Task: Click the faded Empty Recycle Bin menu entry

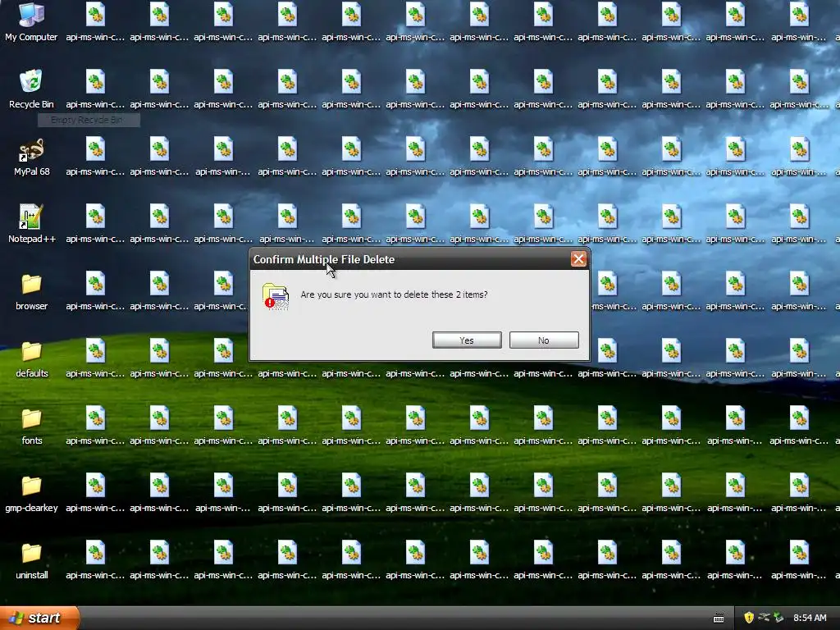Action: coord(89,120)
